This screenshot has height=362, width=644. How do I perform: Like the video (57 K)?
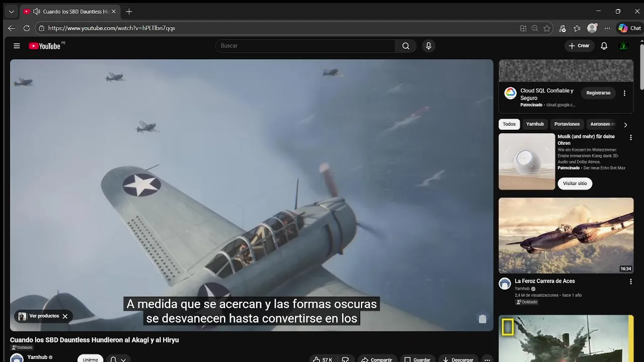323,359
